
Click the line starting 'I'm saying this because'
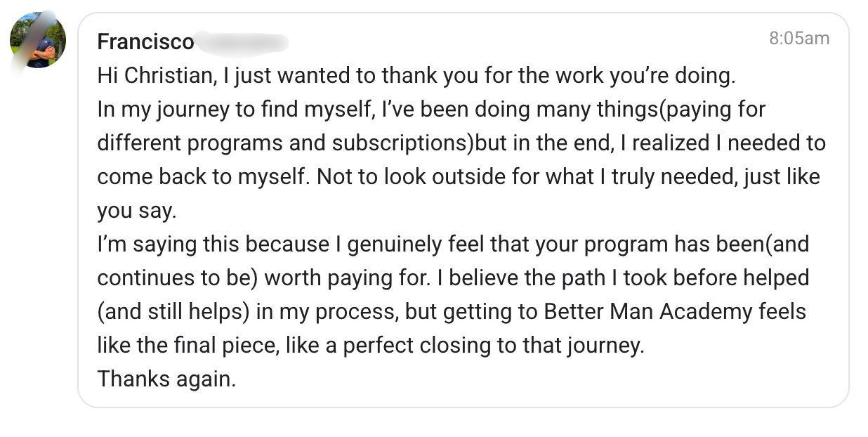[453, 244]
